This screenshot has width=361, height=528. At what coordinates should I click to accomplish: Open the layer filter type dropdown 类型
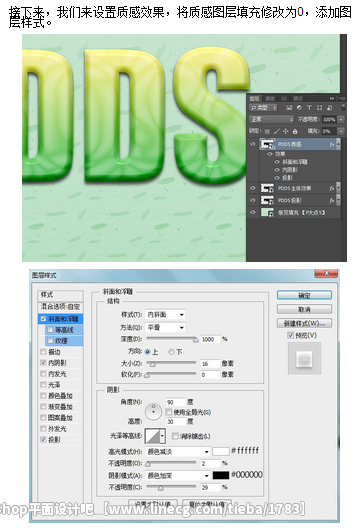tap(263, 108)
